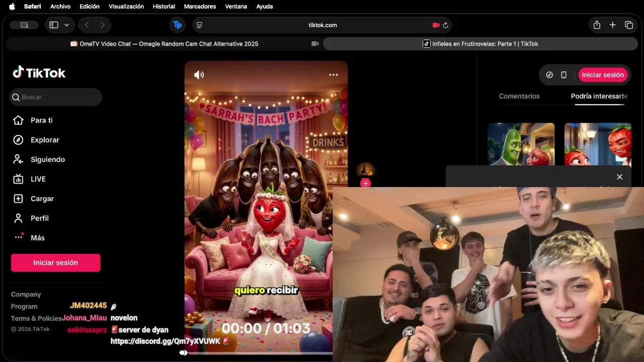This screenshot has width=644, height=362.
Task: Click the sebitassprz chat username
Action: [87, 330]
